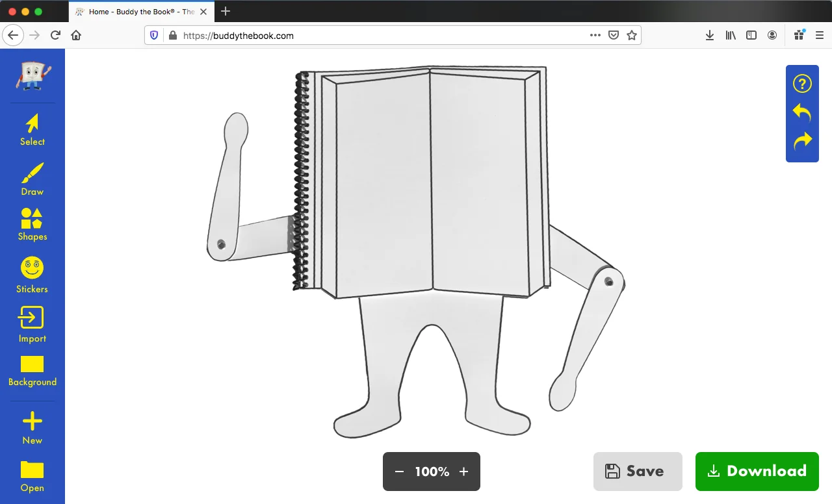Screen dimensions: 832x504
Task: Zoom in with the plus button
Action: click(463, 472)
